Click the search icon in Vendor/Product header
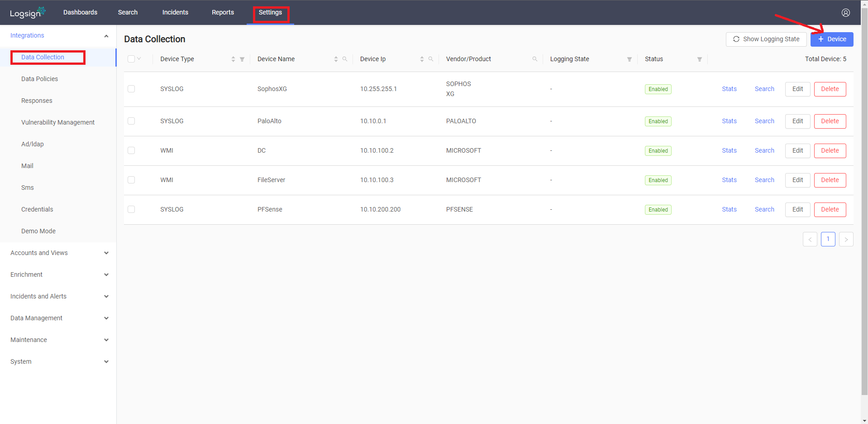The height and width of the screenshot is (424, 868). [x=534, y=59]
